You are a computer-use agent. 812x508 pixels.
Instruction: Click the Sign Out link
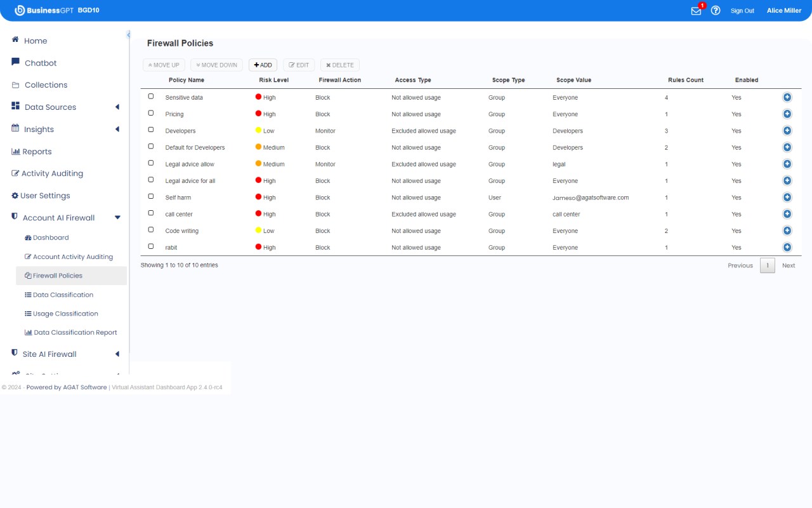tap(742, 11)
